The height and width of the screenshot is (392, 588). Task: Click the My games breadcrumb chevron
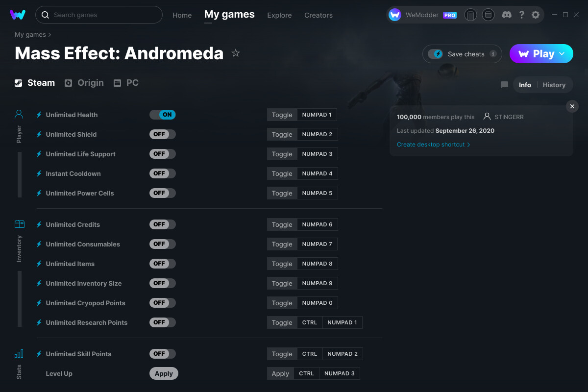click(x=49, y=35)
